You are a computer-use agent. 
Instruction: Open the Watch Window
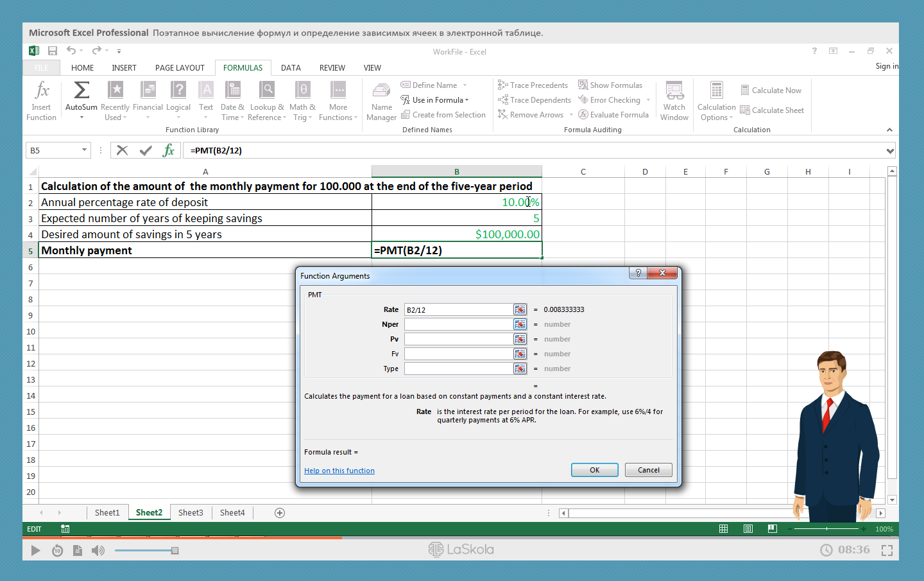674,101
